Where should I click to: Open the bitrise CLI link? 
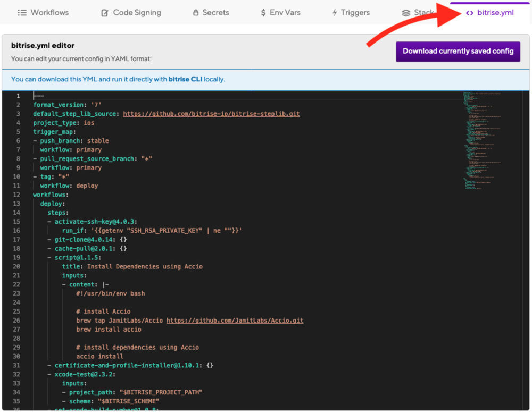(185, 79)
